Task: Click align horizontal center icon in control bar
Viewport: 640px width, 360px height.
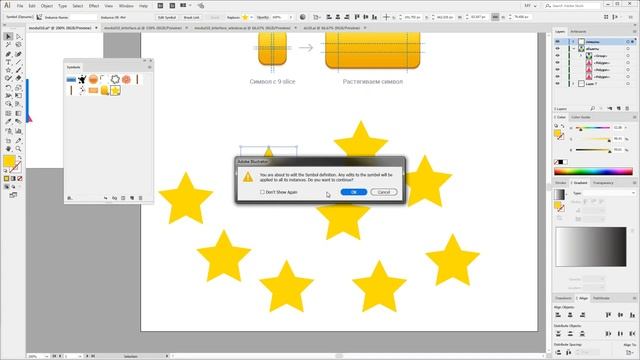Action: point(338,17)
